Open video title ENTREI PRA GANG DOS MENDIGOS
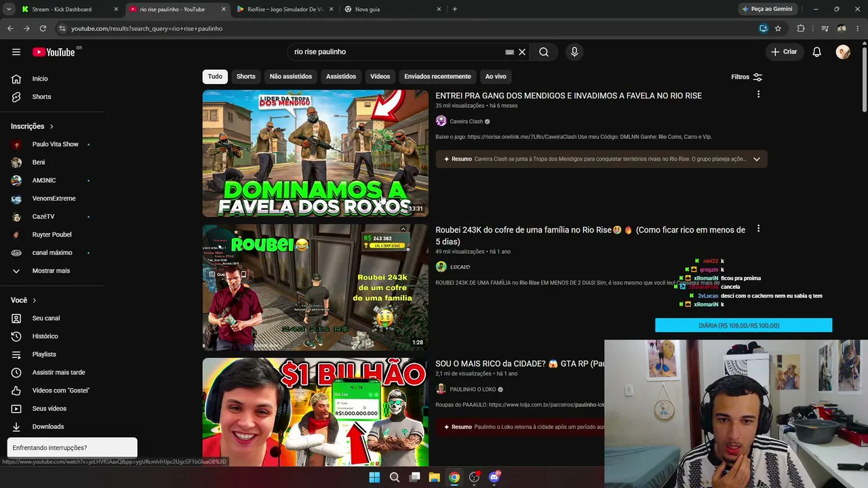868x488 pixels. coord(568,96)
